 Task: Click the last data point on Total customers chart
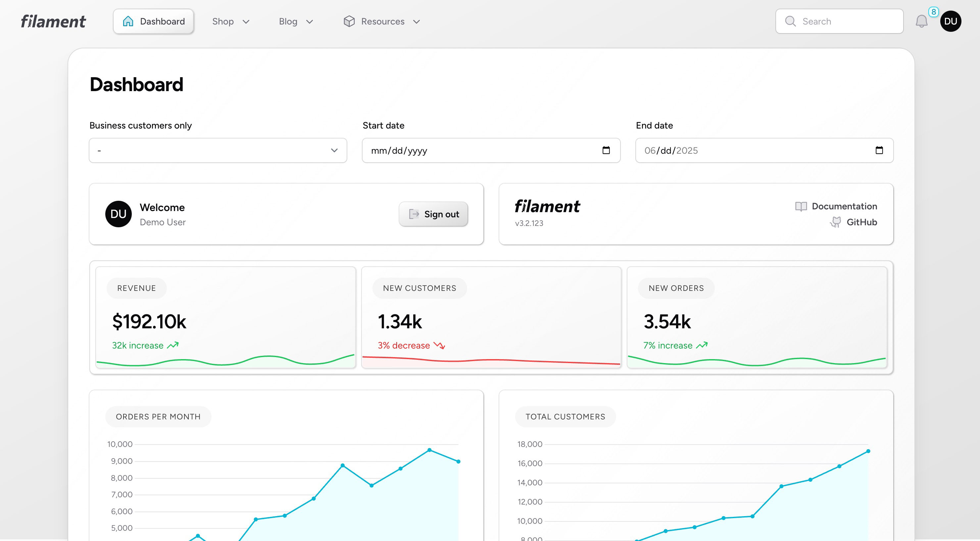pyautogui.click(x=868, y=451)
